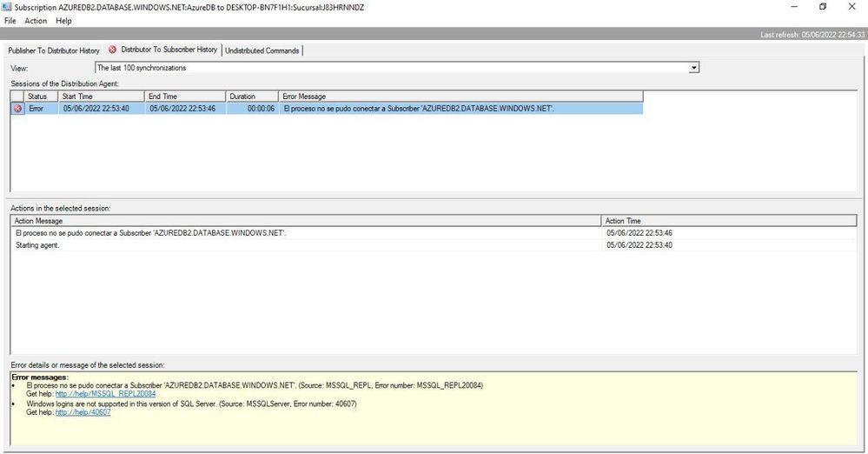Open help link MSSQL_REPL20084
Viewport: 868px width, 454px height.
[105, 394]
